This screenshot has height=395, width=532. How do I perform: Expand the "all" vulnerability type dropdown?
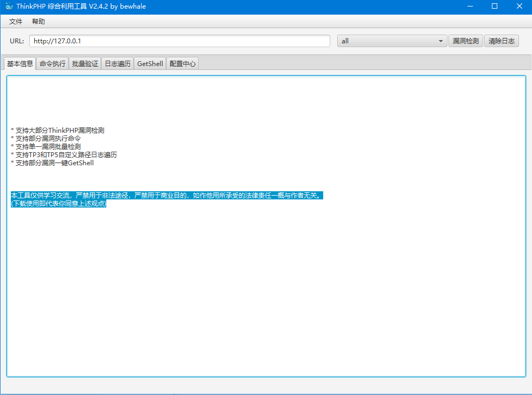point(392,41)
